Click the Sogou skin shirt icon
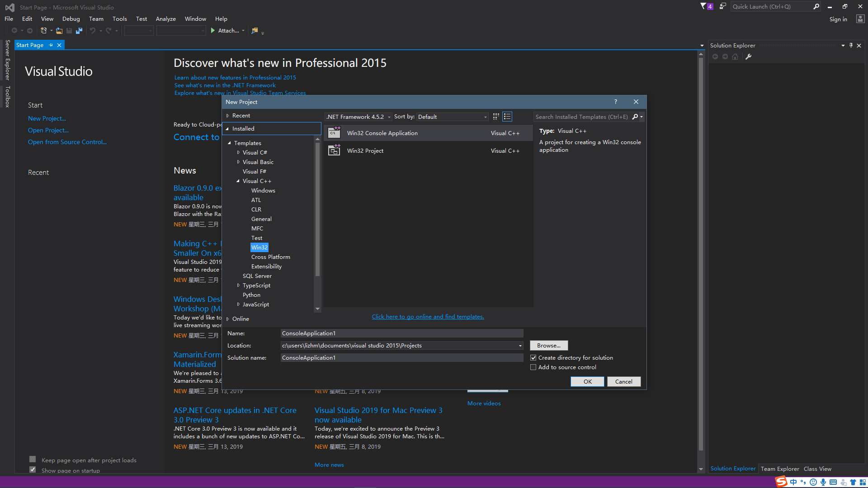The image size is (868, 488). 853,482
